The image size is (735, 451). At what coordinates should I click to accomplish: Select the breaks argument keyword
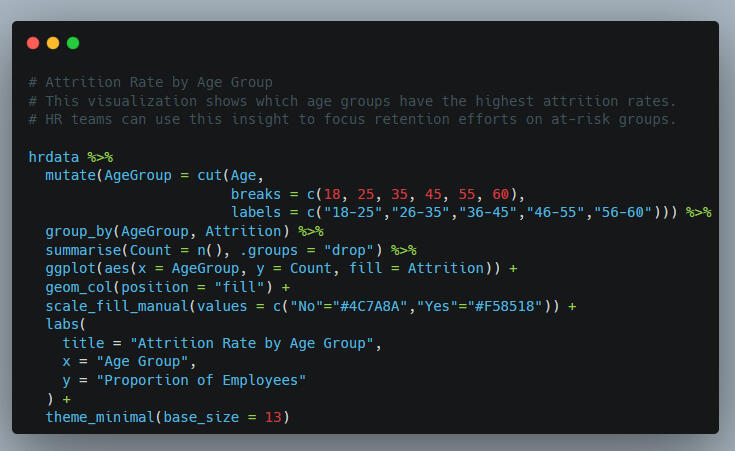point(255,194)
